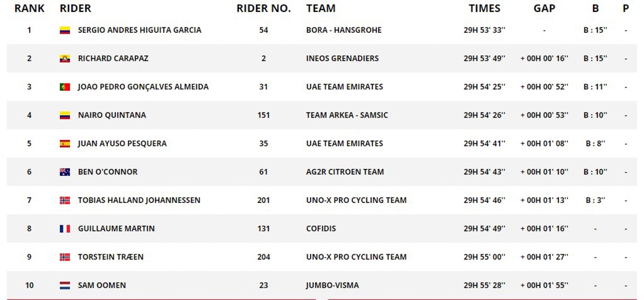Click Portugal flag beside Joao Almeida
This screenshot has height=300, width=644.
[65, 87]
